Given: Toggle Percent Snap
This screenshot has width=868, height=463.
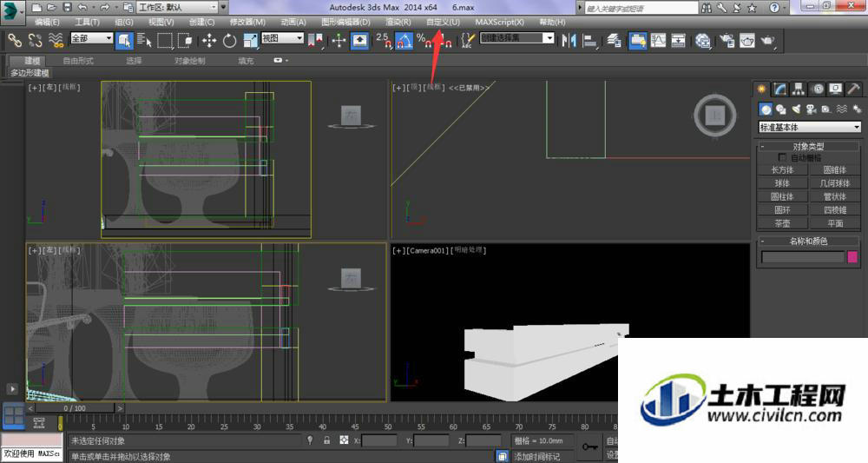Looking at the screenshot, I should [x=424, y=40].
